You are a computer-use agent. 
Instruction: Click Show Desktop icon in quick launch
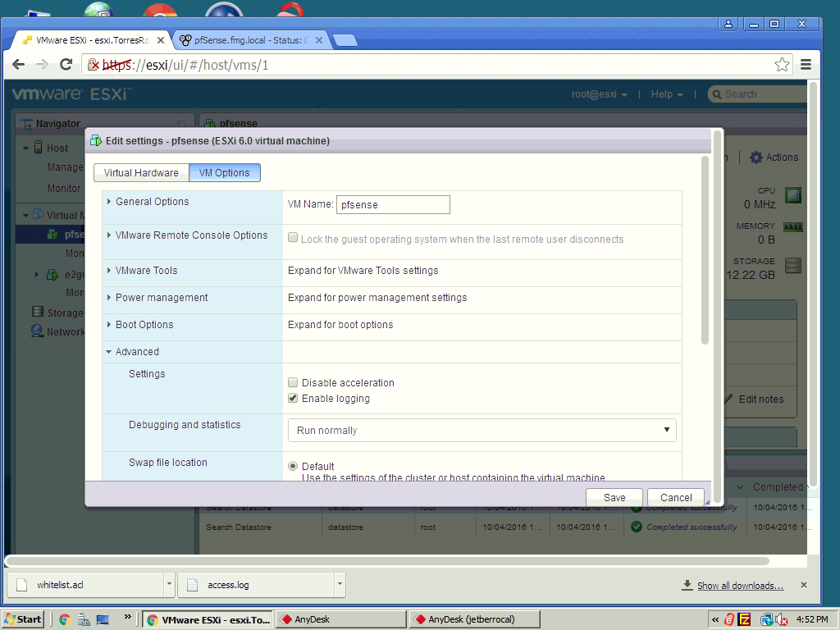tap(103, 620)
